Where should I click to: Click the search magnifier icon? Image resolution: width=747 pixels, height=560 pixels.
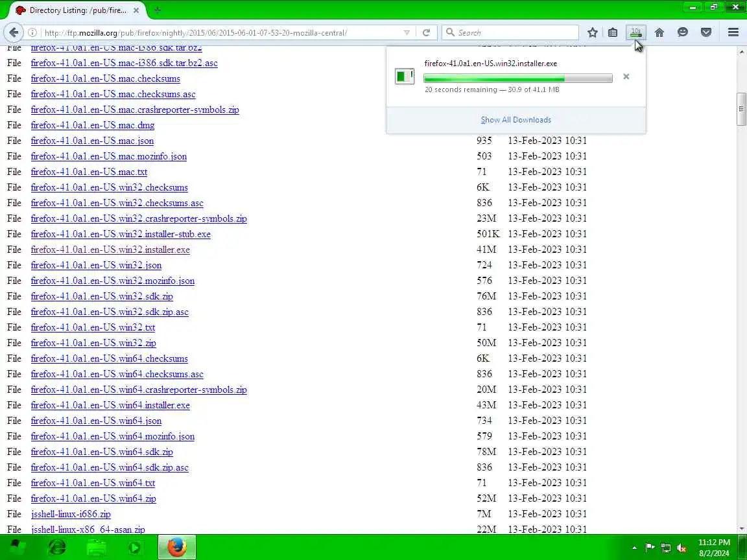click(x=450, y=32)
